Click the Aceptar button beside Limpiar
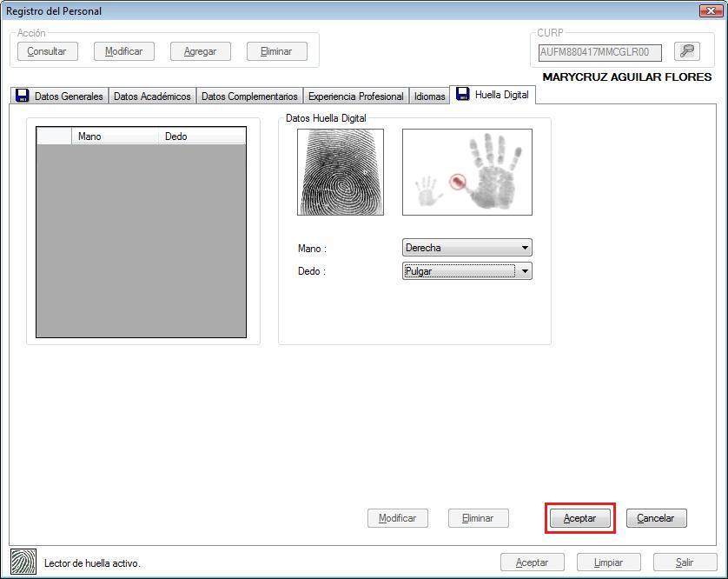The height and width of the screenshot is (579, 728). pyautogui.click(x=532, y=562)
